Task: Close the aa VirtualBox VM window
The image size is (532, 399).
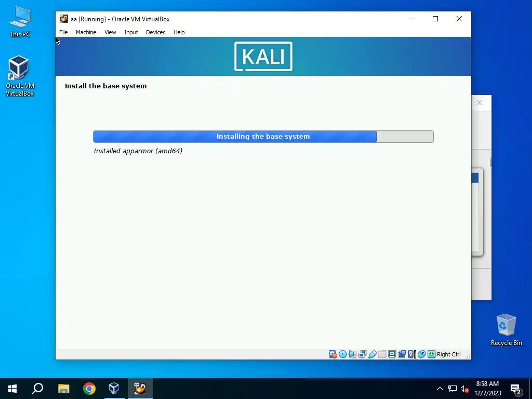Action: [x=459, y=19]
